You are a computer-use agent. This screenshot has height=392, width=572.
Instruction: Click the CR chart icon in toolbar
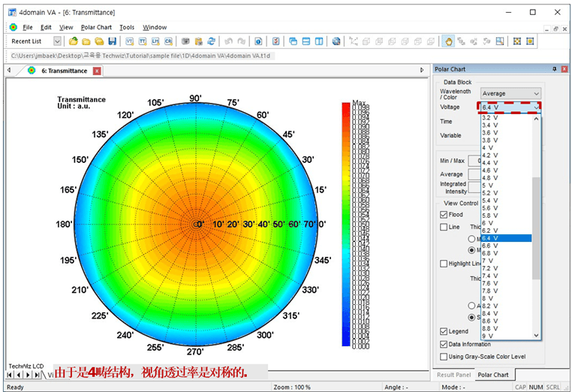(167, 41)
